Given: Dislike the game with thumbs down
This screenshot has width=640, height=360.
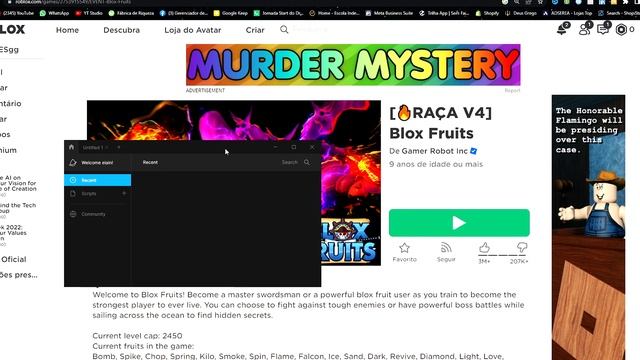Looking at the screenshot, I should click(522, 247).
